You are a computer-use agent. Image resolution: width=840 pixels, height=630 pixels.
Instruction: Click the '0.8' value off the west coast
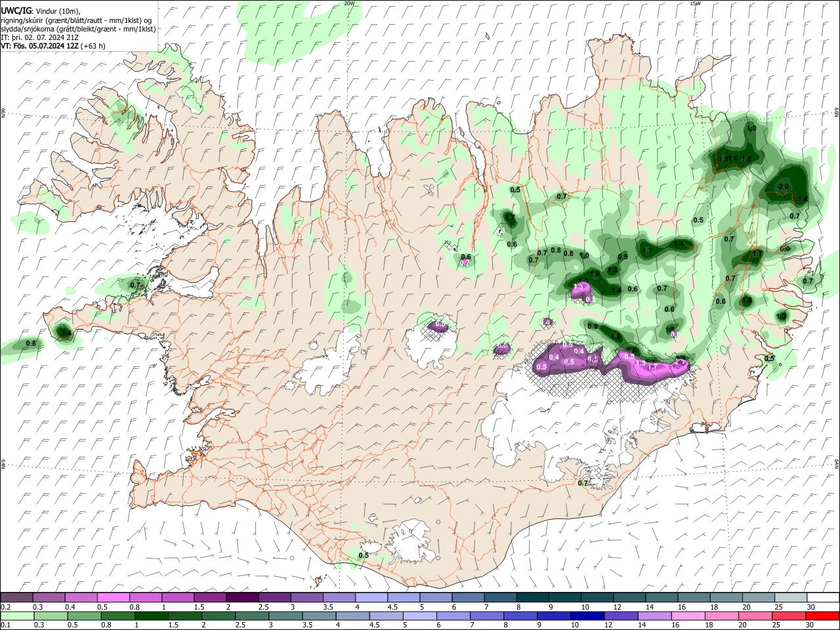click(31, 343)
